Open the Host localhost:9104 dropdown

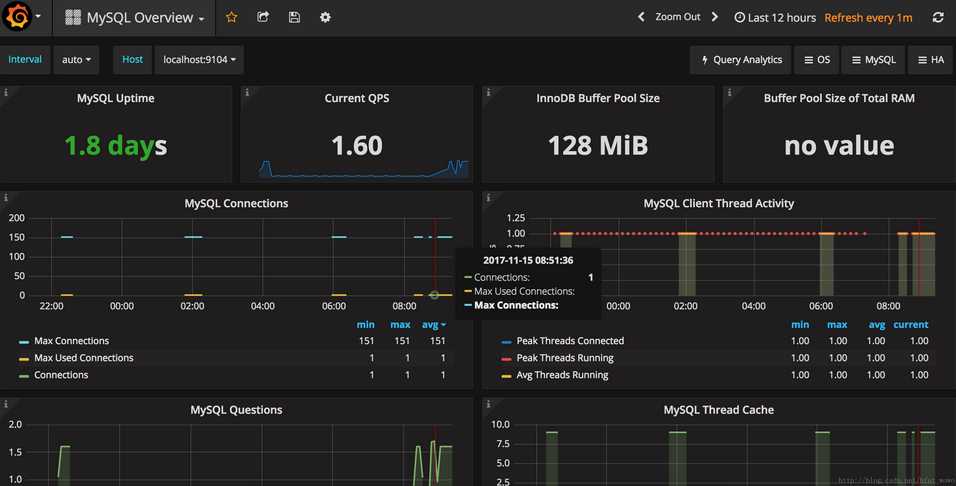point(199,60)
